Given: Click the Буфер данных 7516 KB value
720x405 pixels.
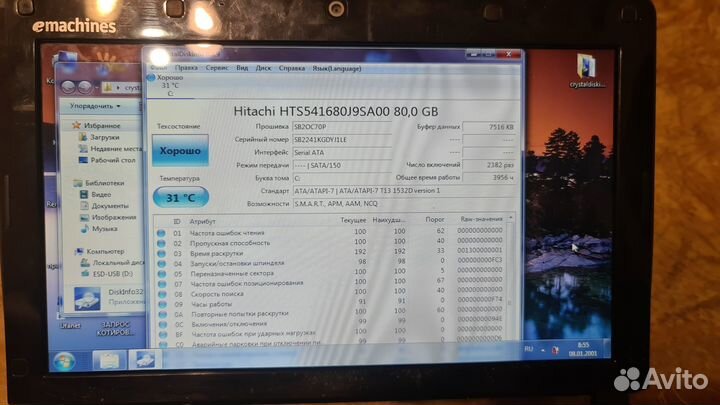Looking at the screenshot, I should tap(489, 127).
